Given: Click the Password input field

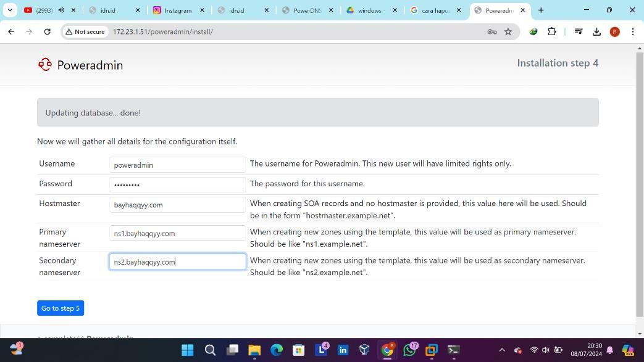Looking at the screenshot, I should 177,184.
